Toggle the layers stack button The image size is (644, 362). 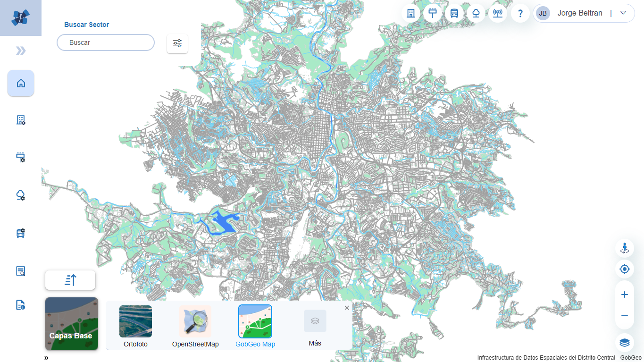(625, 342)
